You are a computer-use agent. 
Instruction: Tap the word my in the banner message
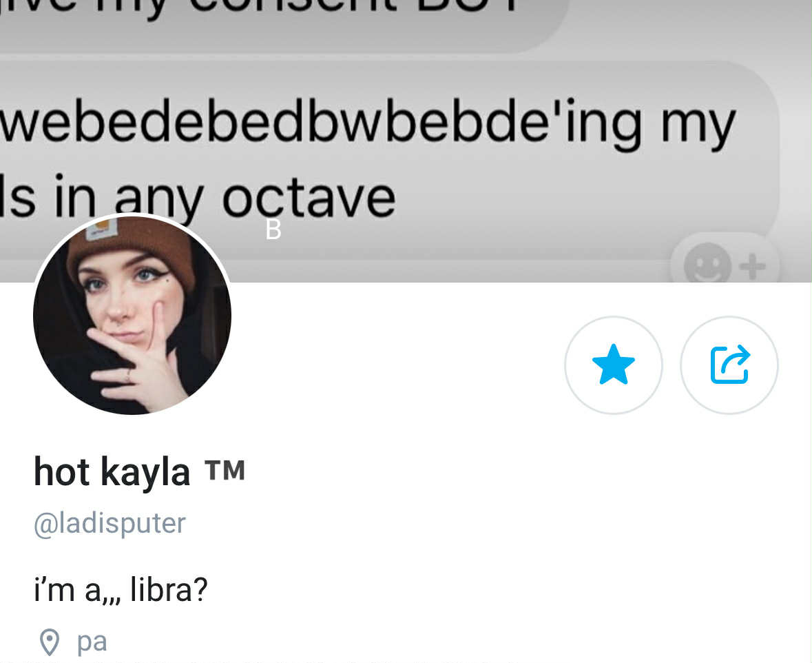coord(698,127)
